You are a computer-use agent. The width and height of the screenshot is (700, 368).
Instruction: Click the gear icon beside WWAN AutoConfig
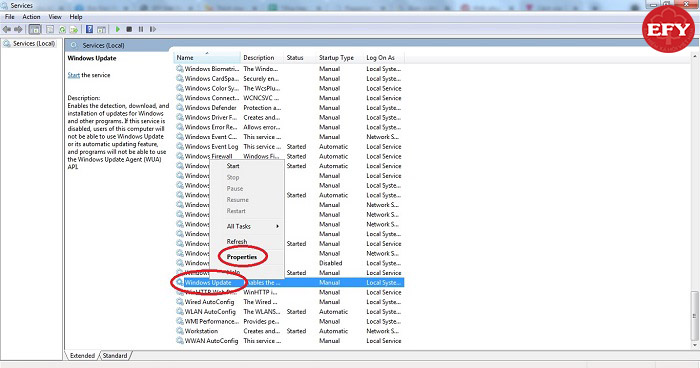click(x=179, y=341)
